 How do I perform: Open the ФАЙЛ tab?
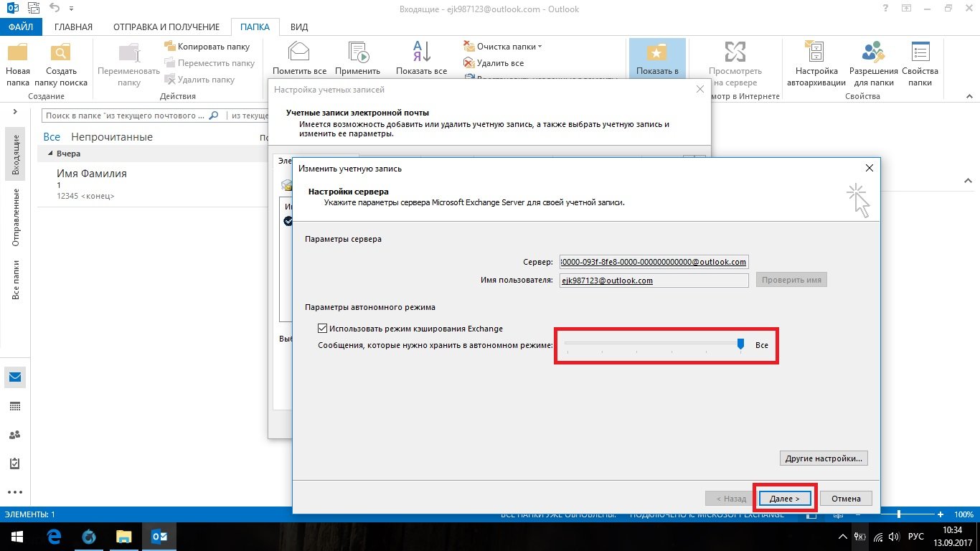click(x=22, y=27)
